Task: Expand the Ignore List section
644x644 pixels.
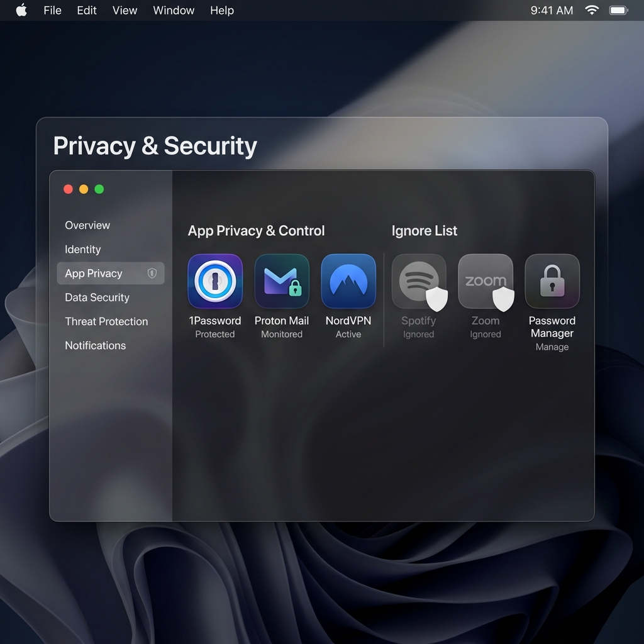Action: point(424,231)
